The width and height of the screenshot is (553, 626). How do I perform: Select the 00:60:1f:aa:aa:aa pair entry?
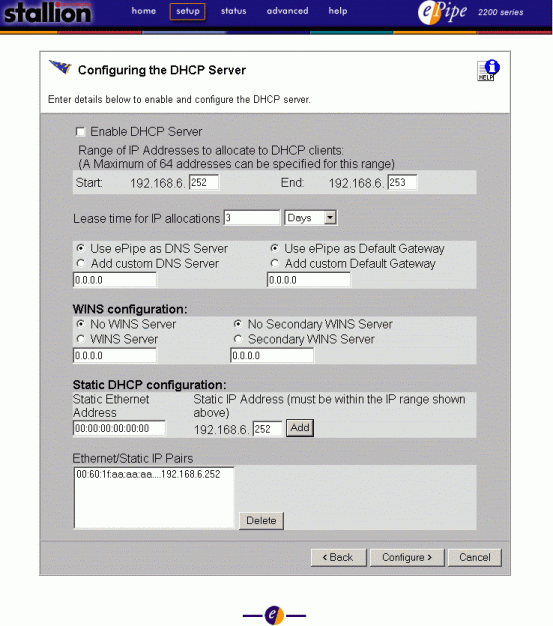tap(149, 474)
